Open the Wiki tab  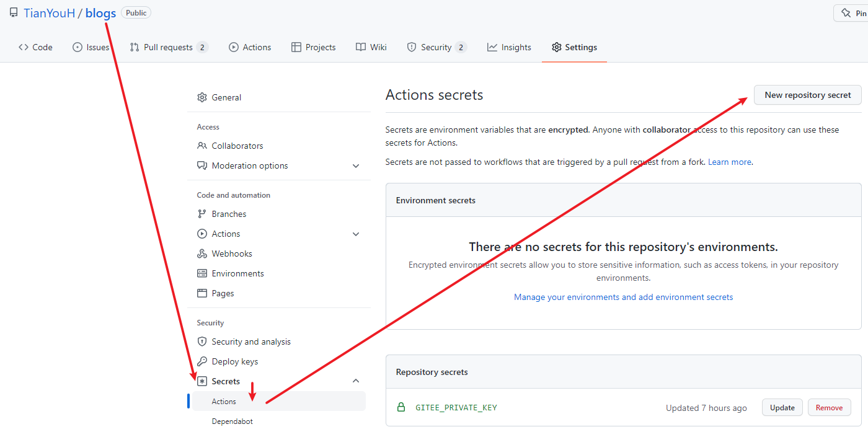tap(371, 47)
